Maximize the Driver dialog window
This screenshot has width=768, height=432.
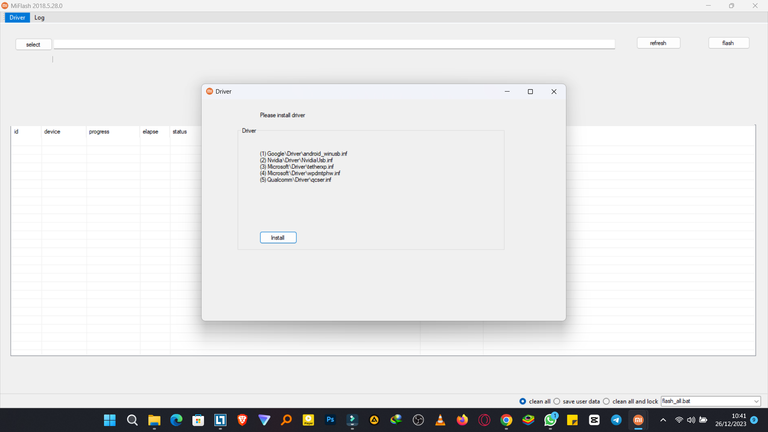tap(530, 92)
